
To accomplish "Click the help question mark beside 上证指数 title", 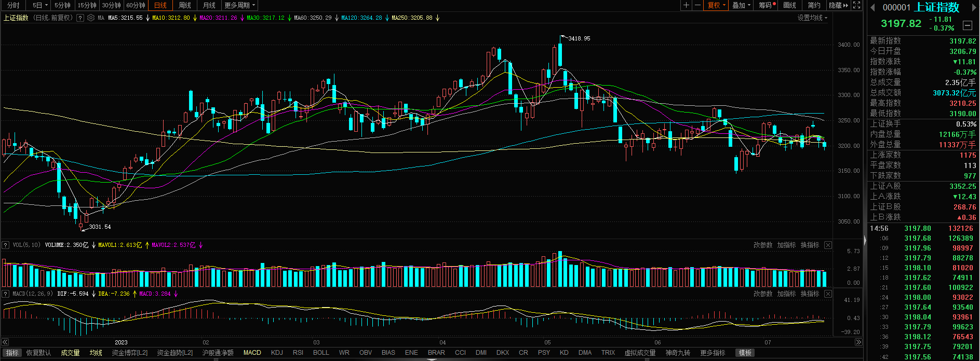I will 80,18.
